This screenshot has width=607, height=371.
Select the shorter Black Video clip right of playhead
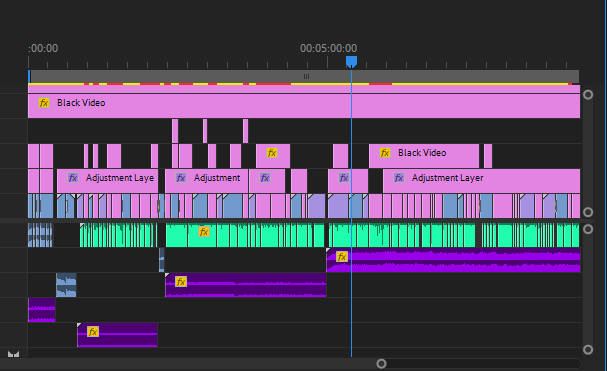pos(424,156)
